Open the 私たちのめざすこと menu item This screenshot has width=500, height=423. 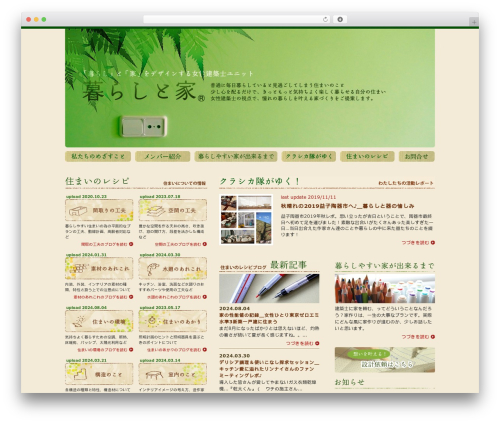pyautogui.click(x=98, y=156)
